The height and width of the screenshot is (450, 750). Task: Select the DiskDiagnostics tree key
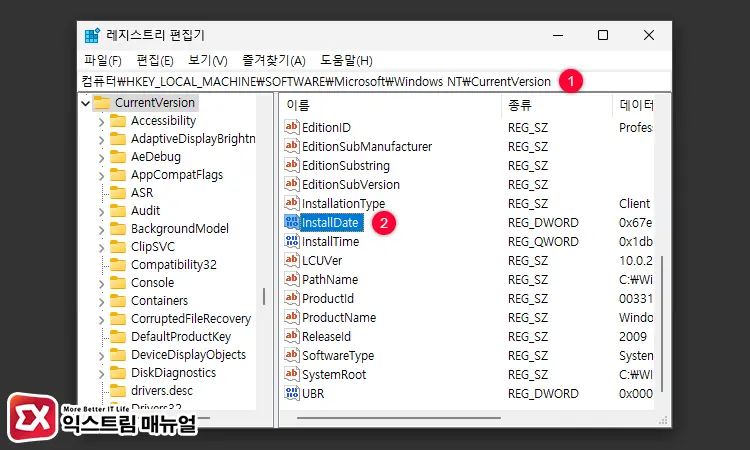point(174,373)
